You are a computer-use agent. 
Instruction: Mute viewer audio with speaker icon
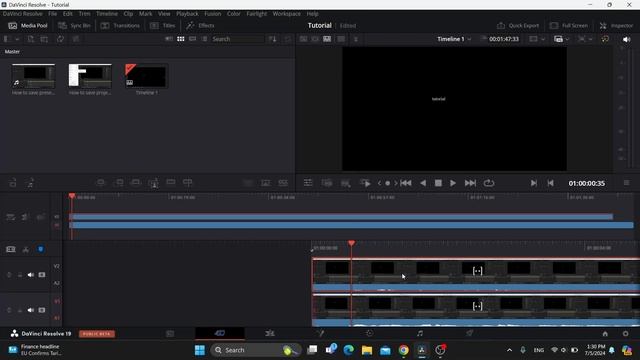627,39
